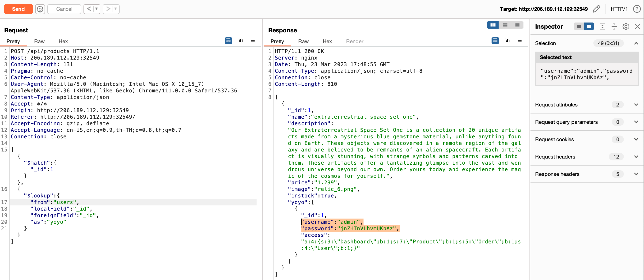644x280 pixels.
Task: Open the hamburger menu in the Request editor
Action: coord(253,40)
